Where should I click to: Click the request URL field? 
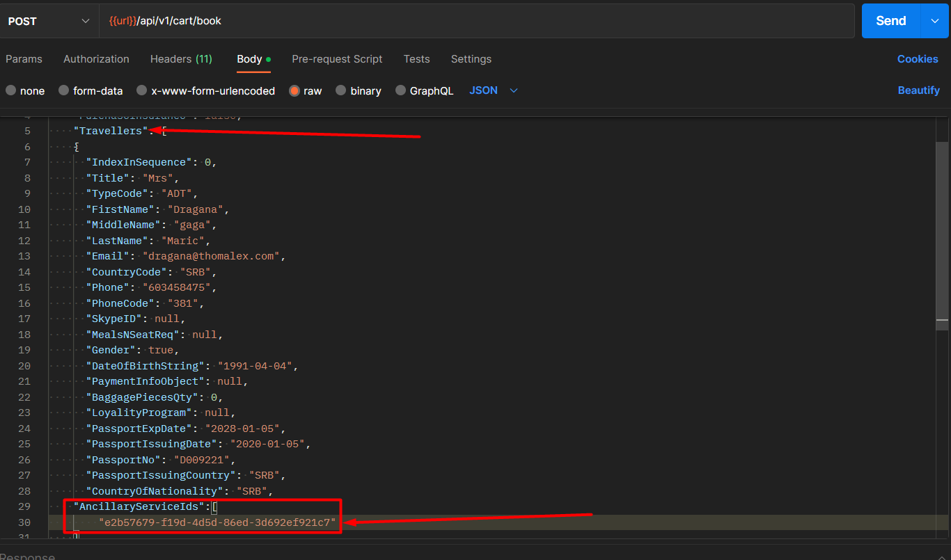tap(477, 21)
